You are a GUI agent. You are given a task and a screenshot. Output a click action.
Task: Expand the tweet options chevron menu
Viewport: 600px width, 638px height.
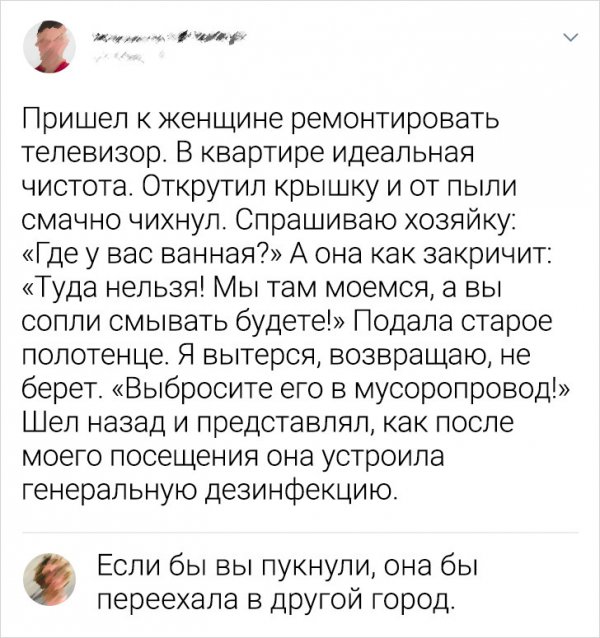click(x=570, y=40)
